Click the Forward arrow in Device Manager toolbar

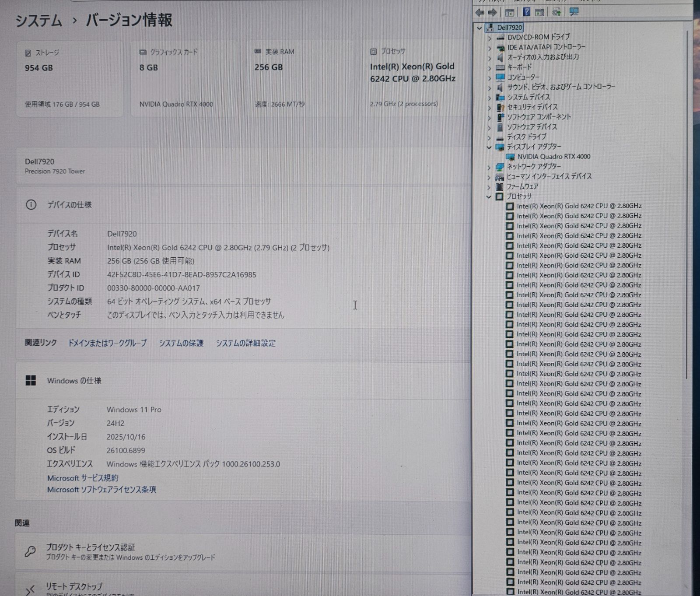(x=493, y=13)
